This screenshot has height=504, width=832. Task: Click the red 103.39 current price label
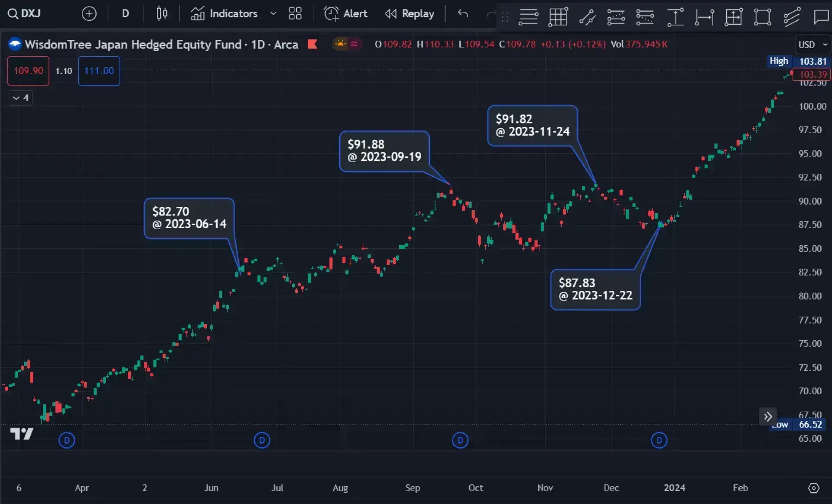(x=812, y=74)
